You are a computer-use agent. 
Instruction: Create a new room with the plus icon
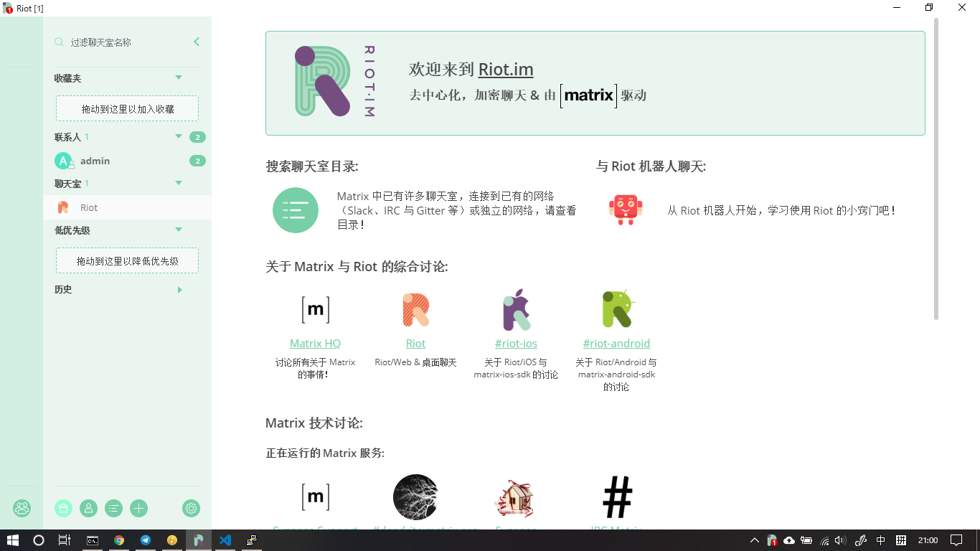138,508
